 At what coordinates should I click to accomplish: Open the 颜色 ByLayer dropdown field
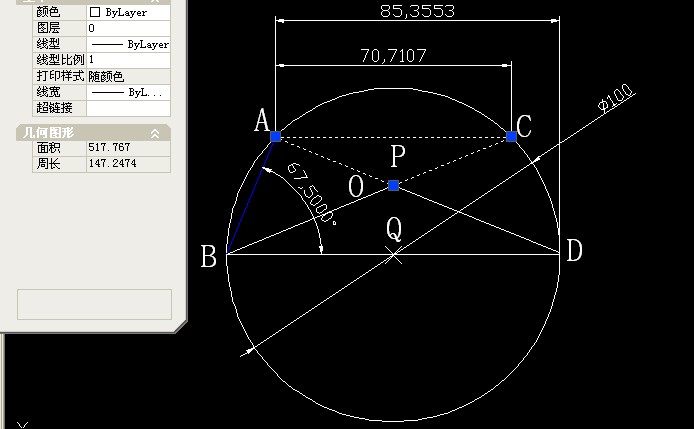coord(128,12)
